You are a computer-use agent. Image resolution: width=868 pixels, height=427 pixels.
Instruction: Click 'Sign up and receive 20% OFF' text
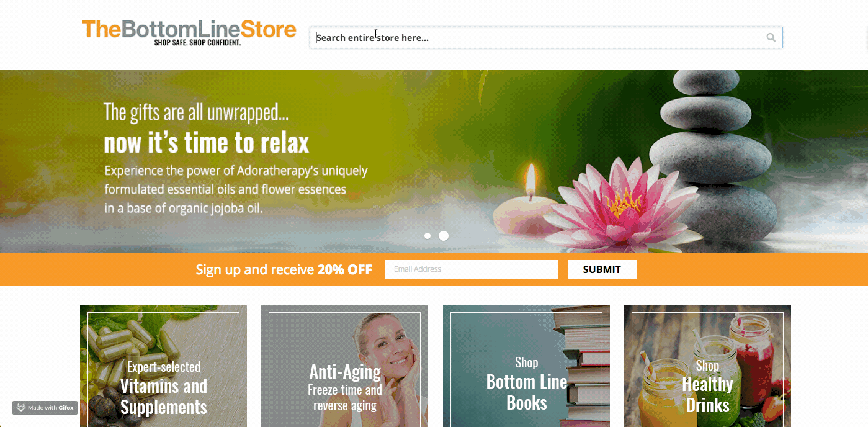point(284,269)
